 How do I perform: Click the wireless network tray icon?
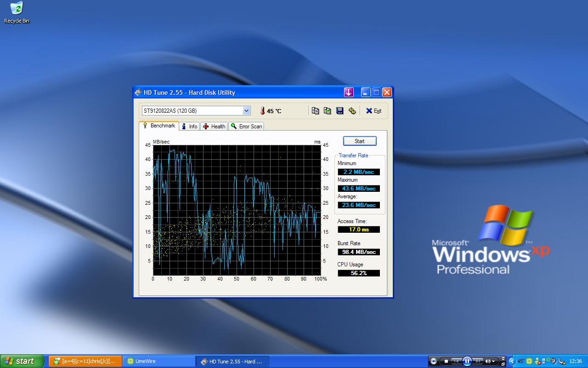pyautogui.click(x=545, y=361)
